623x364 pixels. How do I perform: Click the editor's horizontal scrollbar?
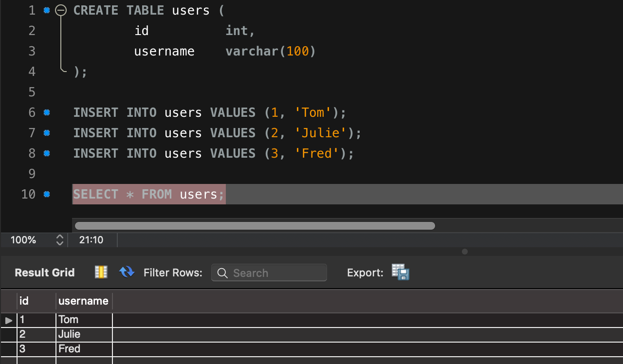pyautogui.click(x=255, y=226)
